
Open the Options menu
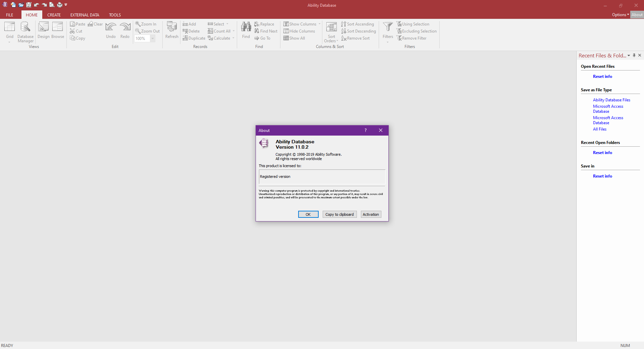coord(620,15)
